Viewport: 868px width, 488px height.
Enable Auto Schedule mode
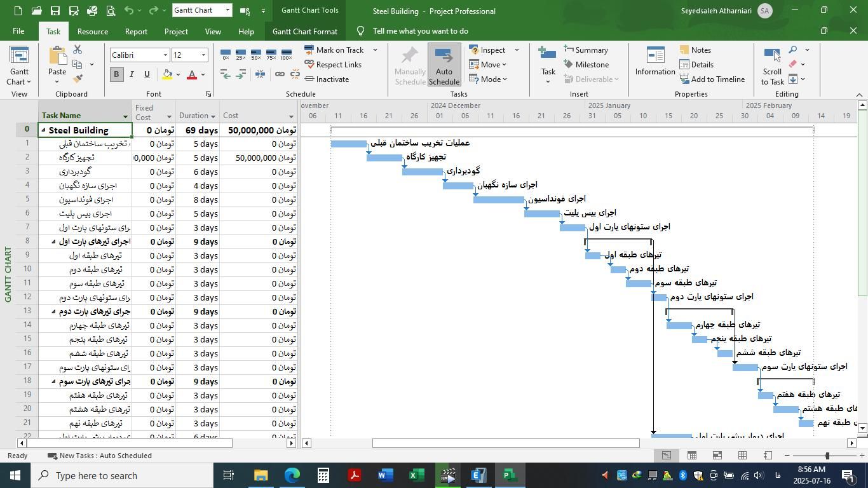(444, 65)
